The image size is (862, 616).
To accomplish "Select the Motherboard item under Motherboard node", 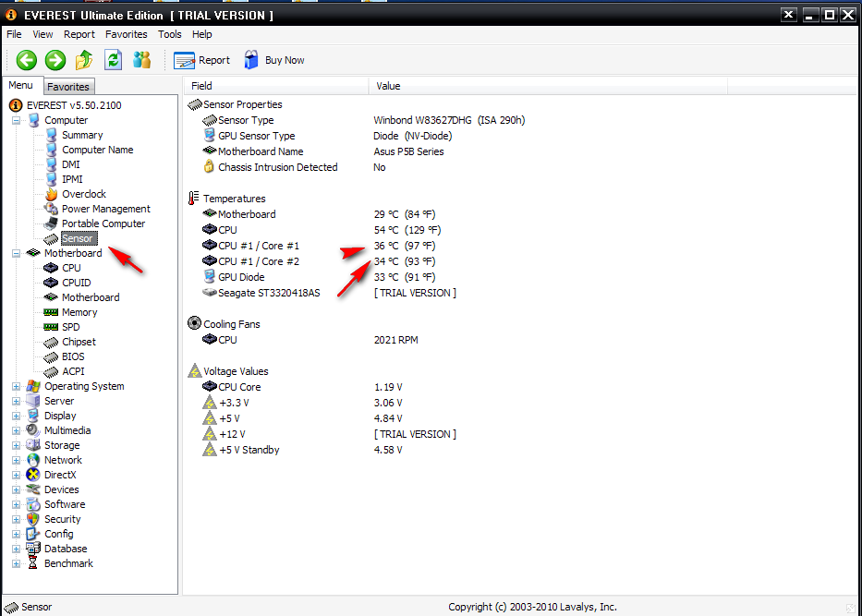I will pyautogui.click(x=91, y=297).
